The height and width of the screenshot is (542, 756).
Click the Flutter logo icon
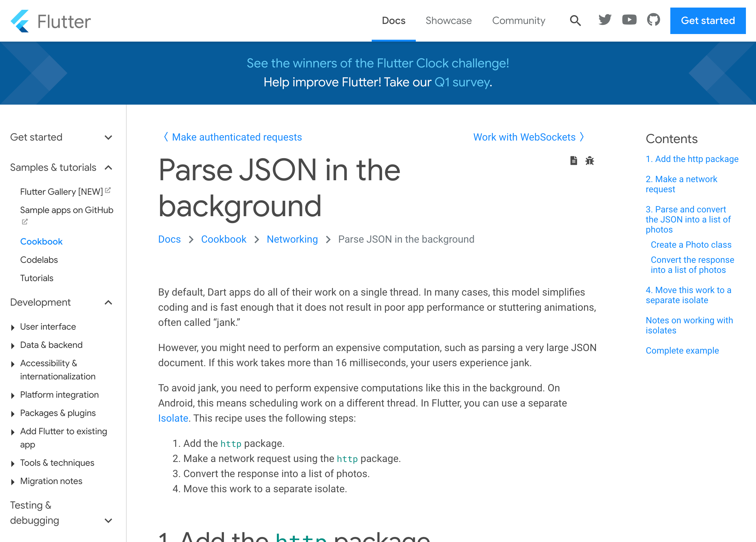point(20,21)
